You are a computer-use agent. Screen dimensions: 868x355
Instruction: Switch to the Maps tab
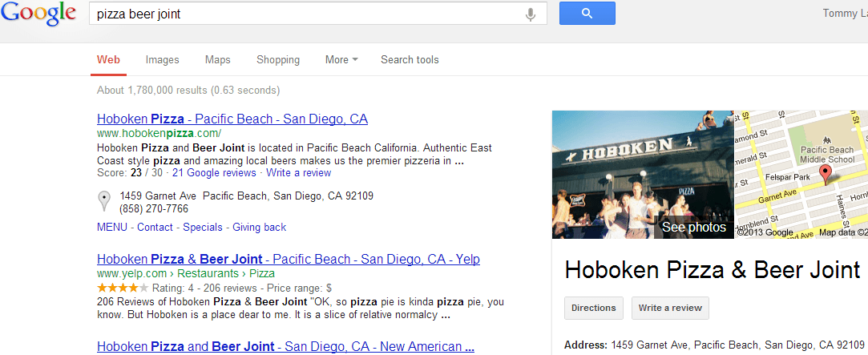(217, 60)
